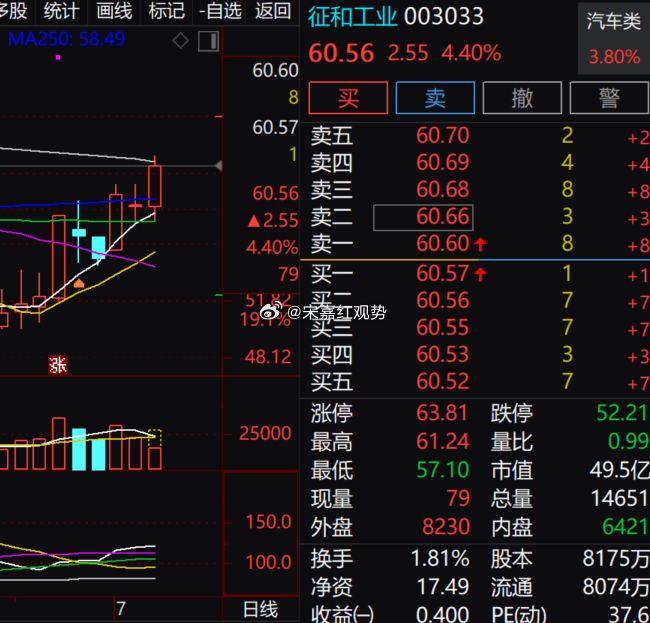The width and height of the screenshot is (650, 623).
Task: Click the 总量 value 14651
Action: [619, 499]
